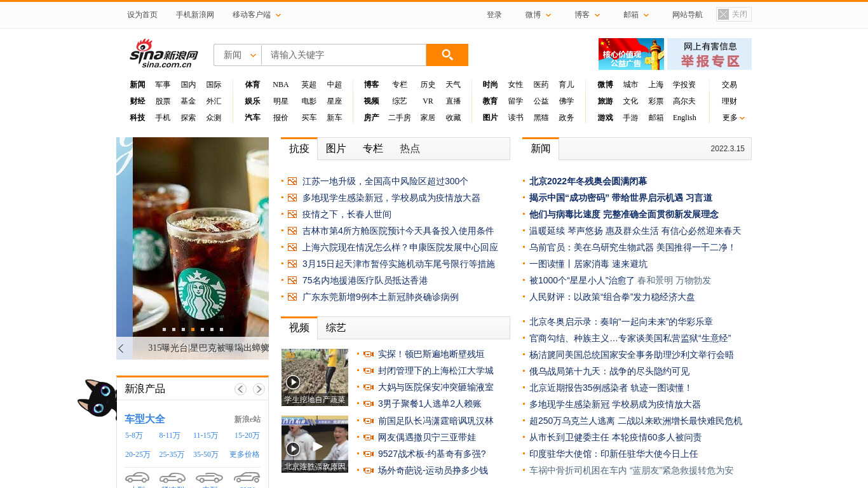
Task: Open 上海六院现在情况怎么样 article
Action: (400, 247)
